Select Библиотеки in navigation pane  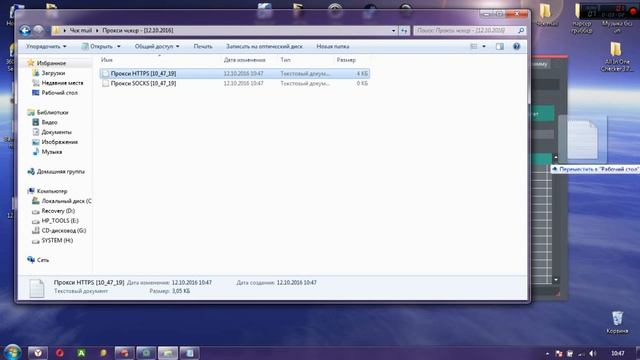[x=52, y=112]
